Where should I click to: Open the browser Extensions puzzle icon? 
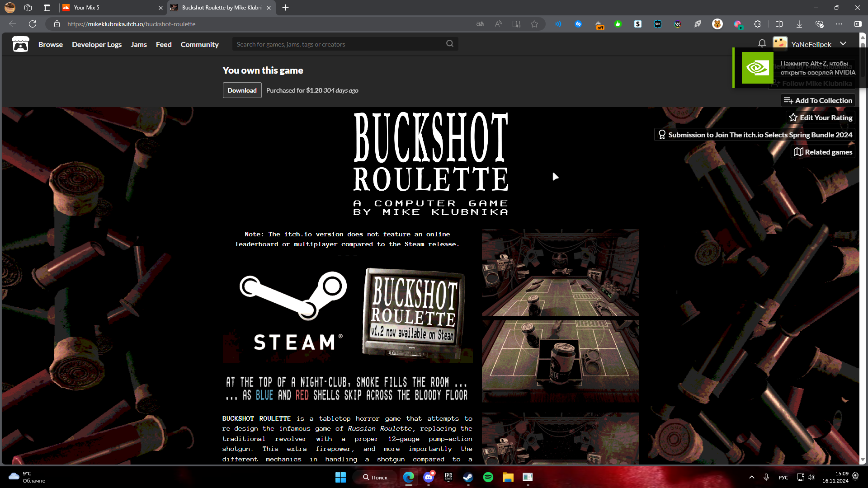click(757, 24)
